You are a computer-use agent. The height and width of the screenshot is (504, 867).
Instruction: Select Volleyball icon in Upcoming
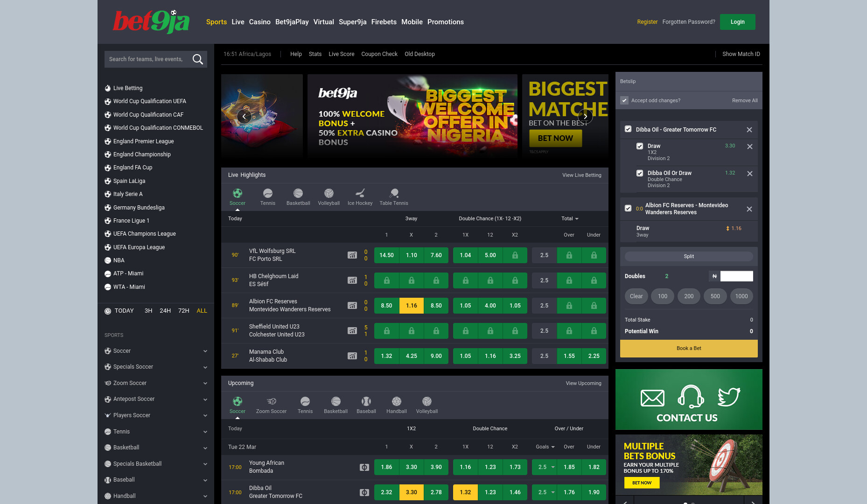[x=427, y=401]
